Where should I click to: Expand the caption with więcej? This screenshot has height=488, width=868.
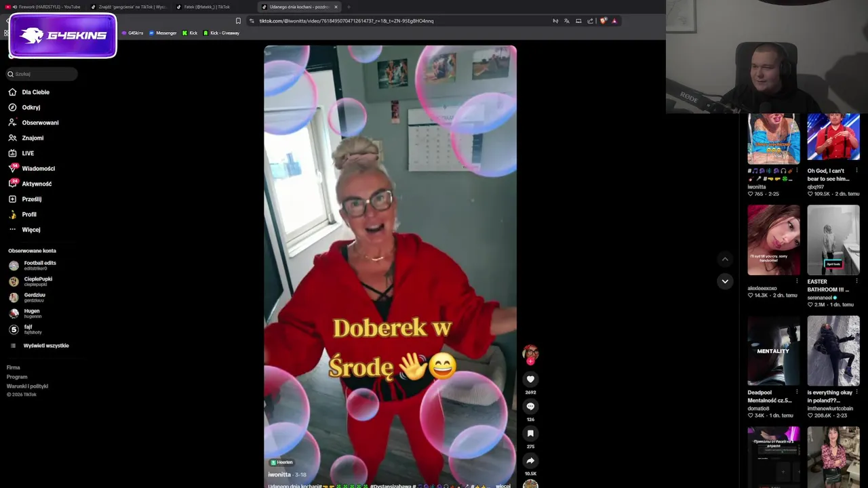502,485
